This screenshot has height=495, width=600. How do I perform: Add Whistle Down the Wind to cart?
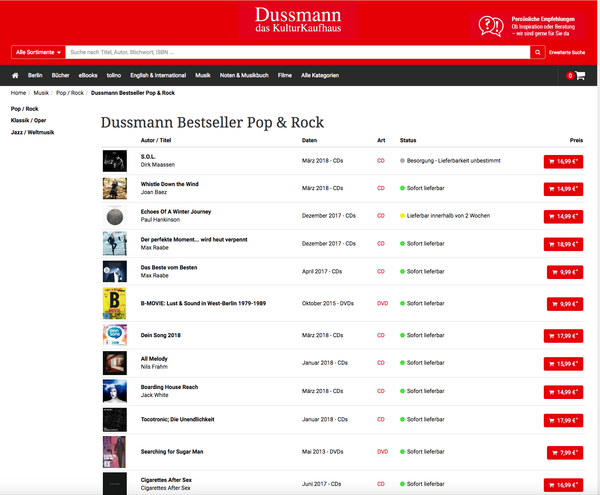click(563, 189)
